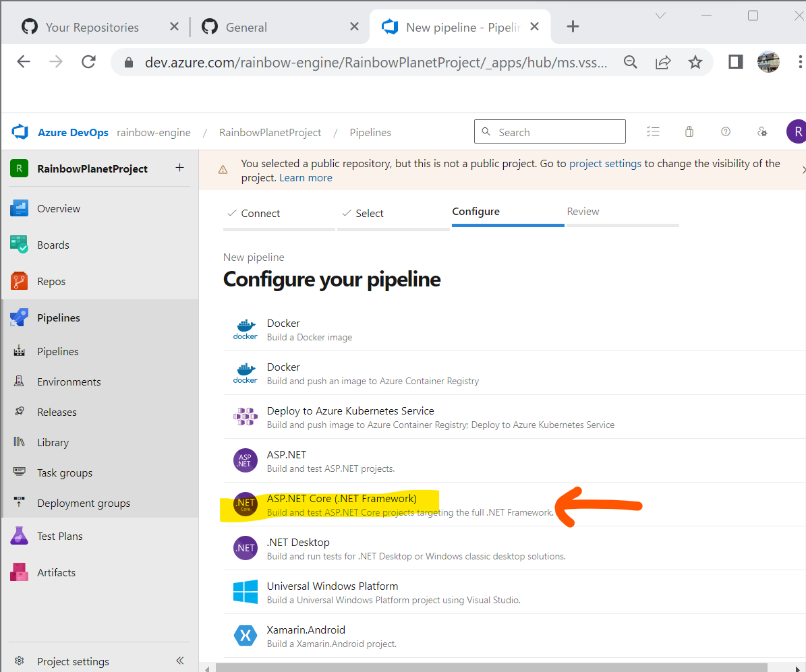Click the browser address bar URL

376,63
